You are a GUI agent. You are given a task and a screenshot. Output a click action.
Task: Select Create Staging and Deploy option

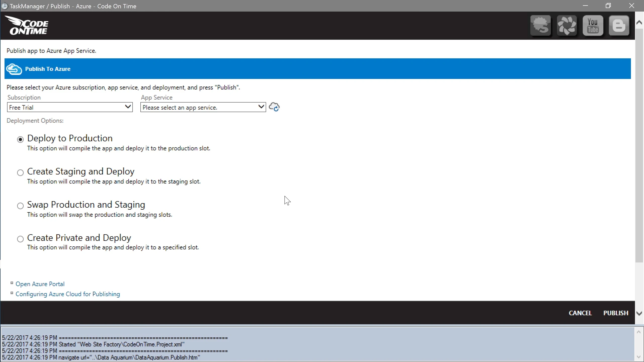[x=20, y=172]
